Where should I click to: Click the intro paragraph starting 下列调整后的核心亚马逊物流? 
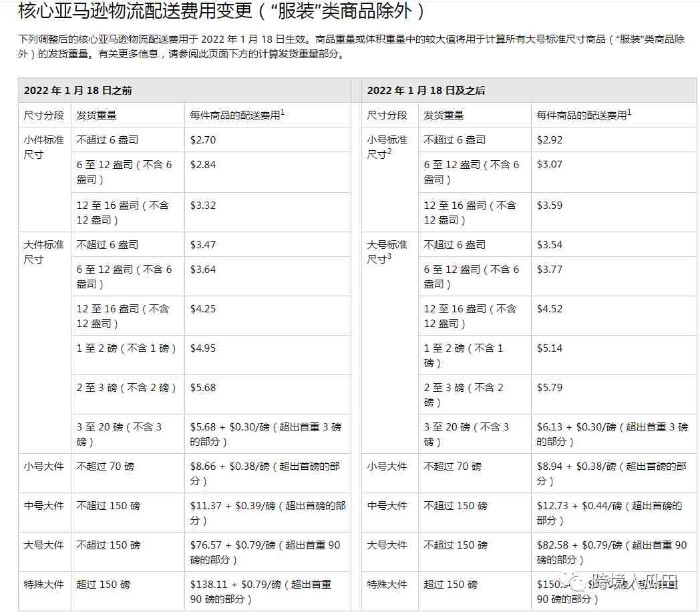click(351, 47)
